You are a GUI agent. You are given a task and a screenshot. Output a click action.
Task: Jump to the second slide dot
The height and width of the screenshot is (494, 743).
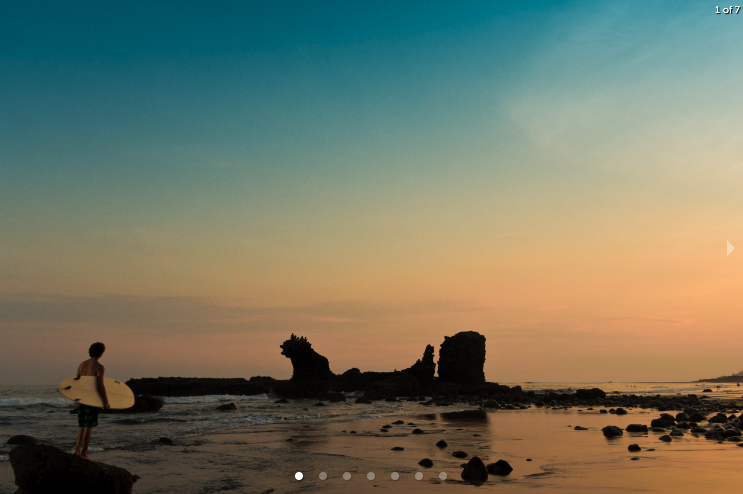click(323, 476)
